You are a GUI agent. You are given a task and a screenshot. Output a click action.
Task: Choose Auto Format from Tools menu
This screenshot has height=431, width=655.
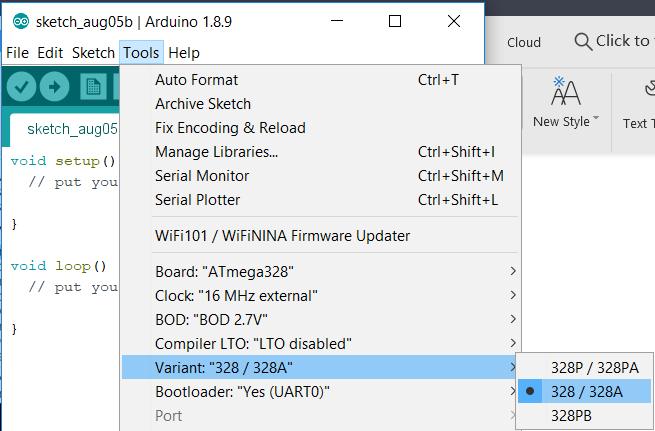coord(320,79)
